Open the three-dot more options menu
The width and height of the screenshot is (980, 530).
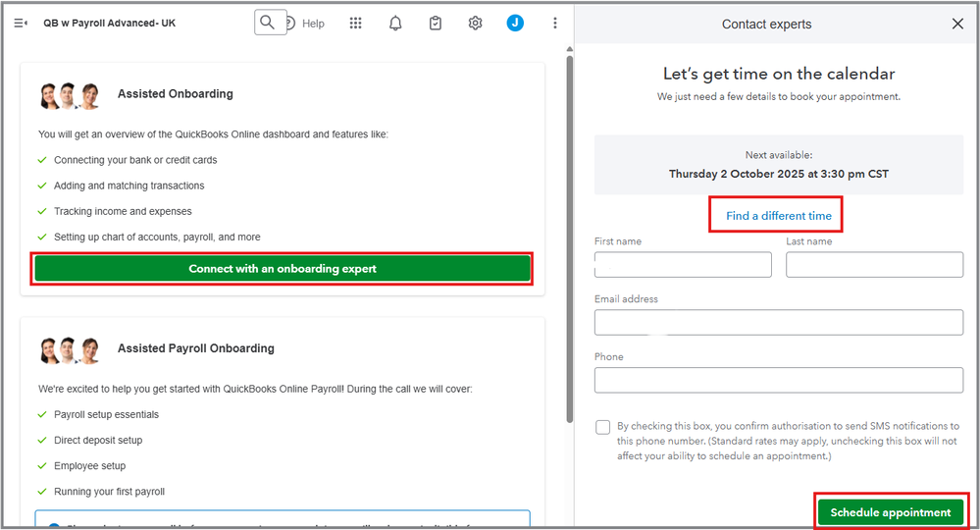pyautogui.click(x=555, y=24)
